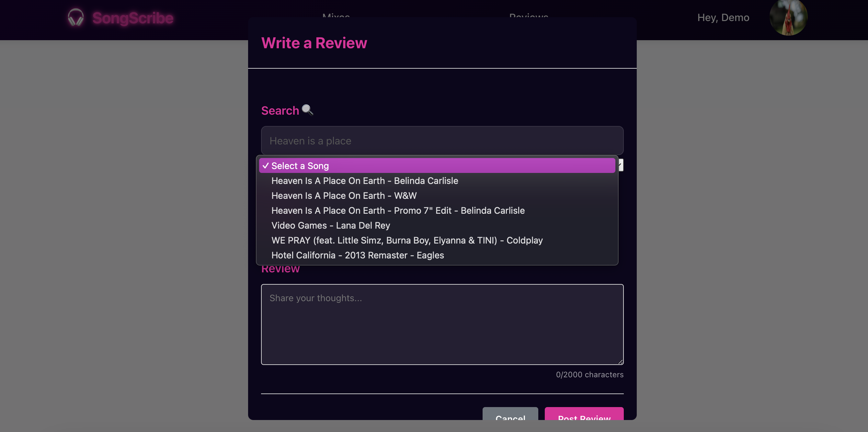Focus the song search input field
The width and height of the screenshot is (868, 432).
442,141
